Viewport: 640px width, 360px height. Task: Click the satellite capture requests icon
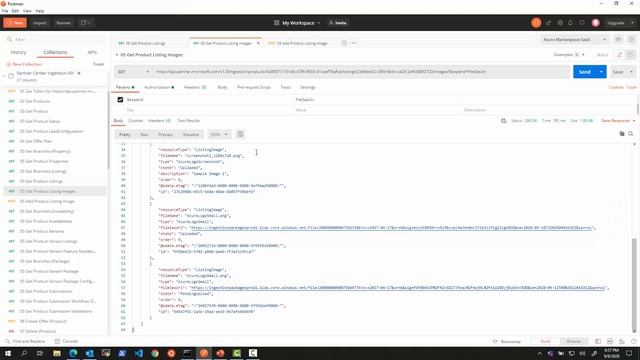click(x=548, y=23)
